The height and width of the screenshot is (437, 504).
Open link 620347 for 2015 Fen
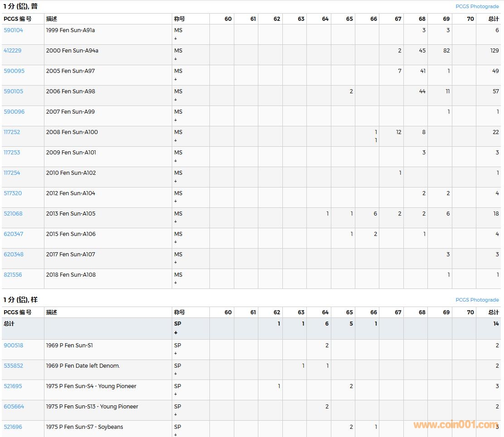click(x=13, y=234)
